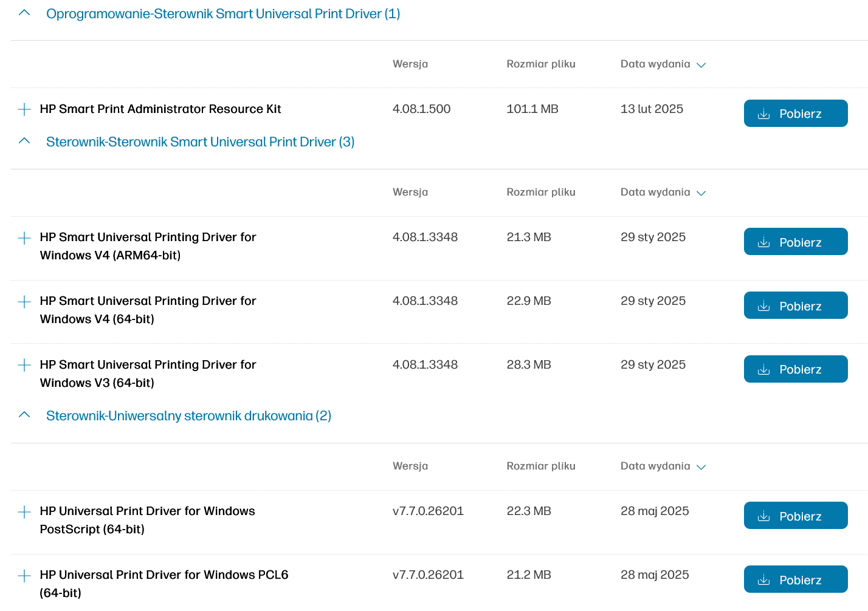Expand details for Windows V4 (ARM64-bit) driver
The height and width of the screenshot is (611, 868).
tap(24, 238)
